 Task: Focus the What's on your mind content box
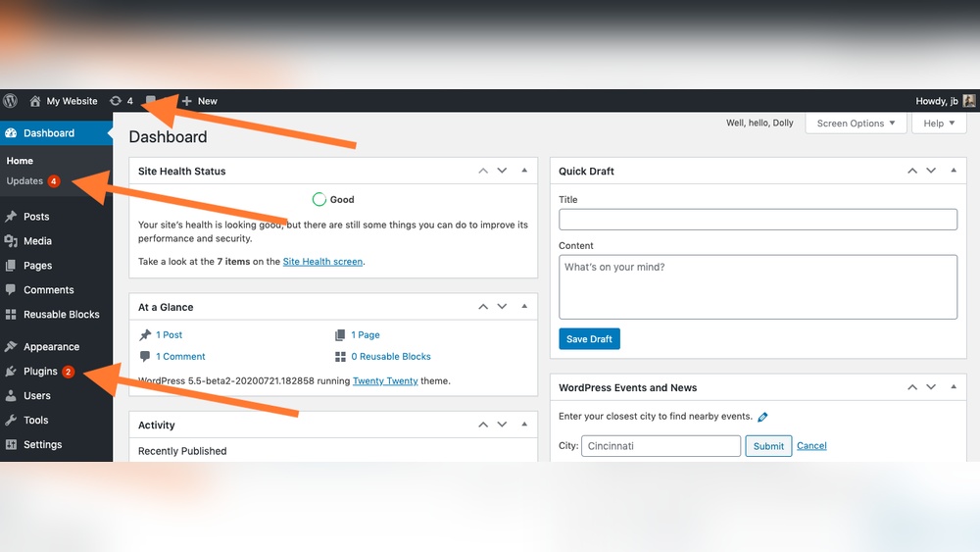(758, 287)
